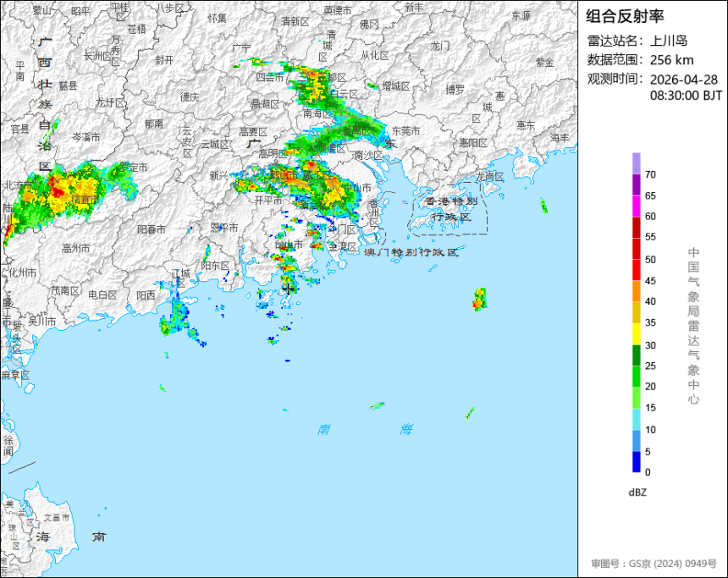728x578 pixels.
Task: Click the '高州市' map label
Action: 75,249
